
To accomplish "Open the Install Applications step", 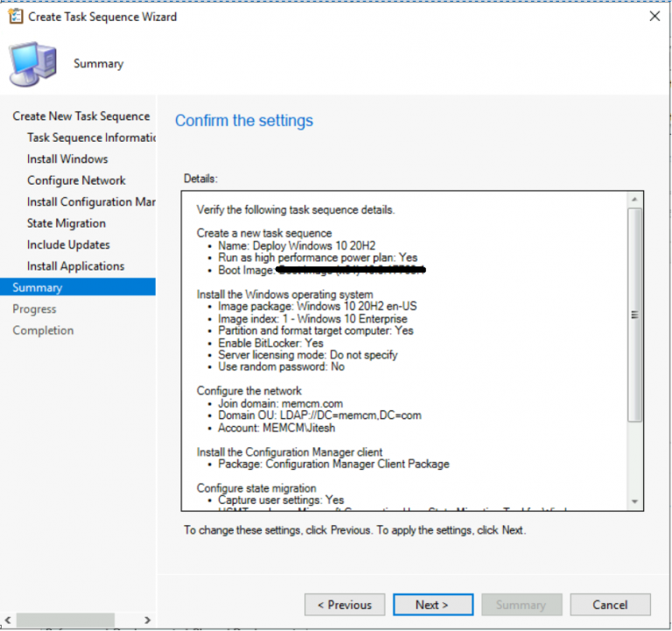I will (75, 266).
